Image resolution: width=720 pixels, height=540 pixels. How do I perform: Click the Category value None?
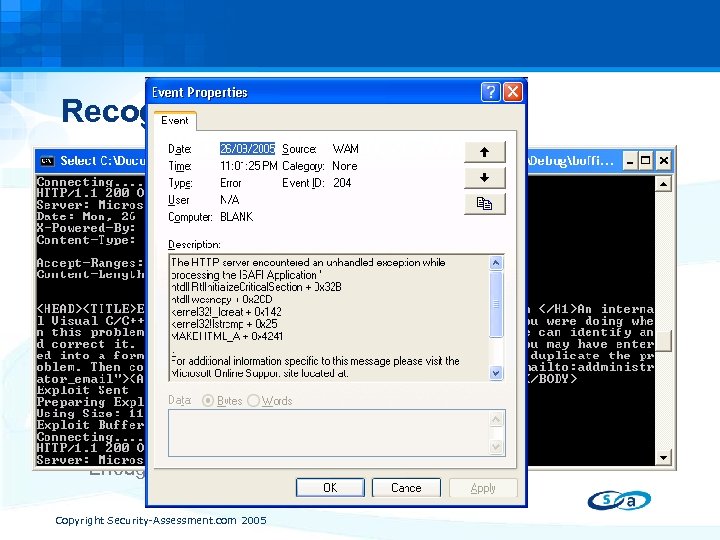click(x=344, y=166)
